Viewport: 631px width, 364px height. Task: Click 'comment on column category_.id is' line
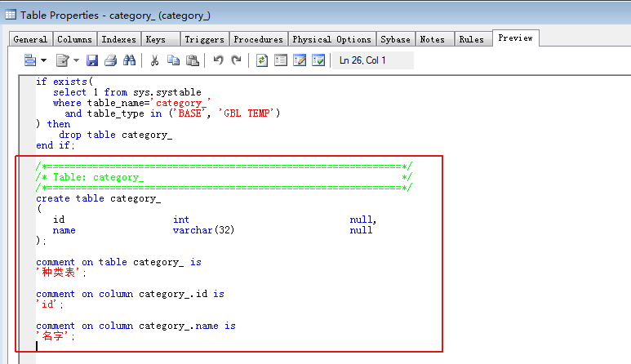point(130,294)
